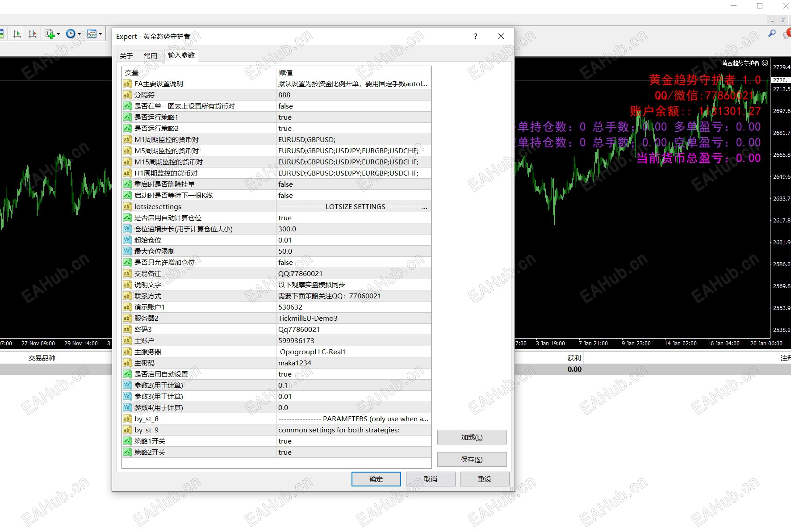Click string icon of by_st_8 row
Image resolution: width=791 pixels, height=532 pixels.
point(127,419)
